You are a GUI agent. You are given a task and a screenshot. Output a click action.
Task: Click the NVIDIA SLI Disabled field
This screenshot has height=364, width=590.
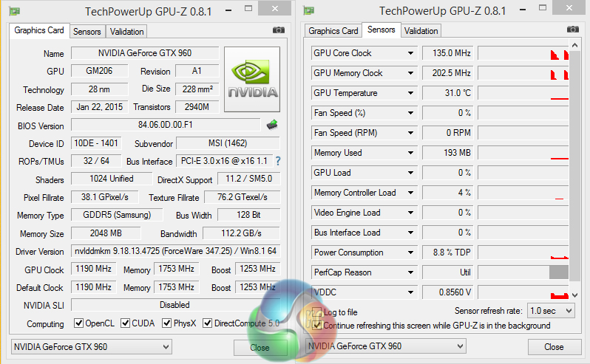coord(175,305)
